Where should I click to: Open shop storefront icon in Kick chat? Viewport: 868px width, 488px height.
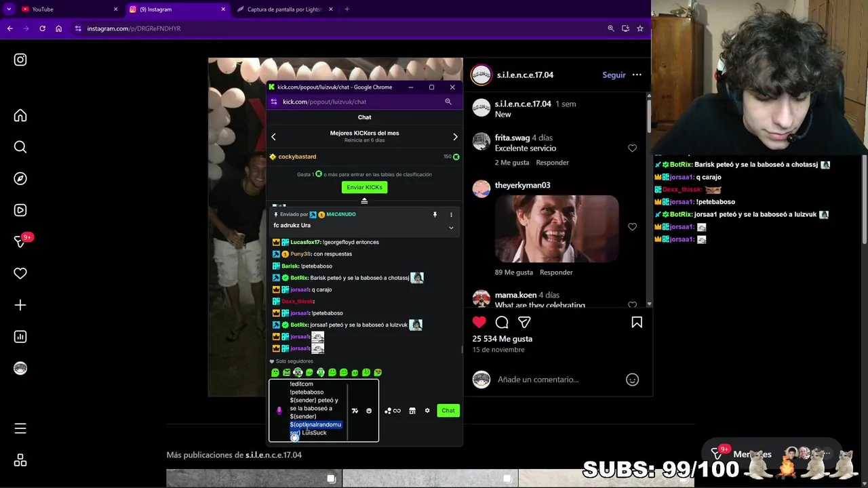pos(412,411)
